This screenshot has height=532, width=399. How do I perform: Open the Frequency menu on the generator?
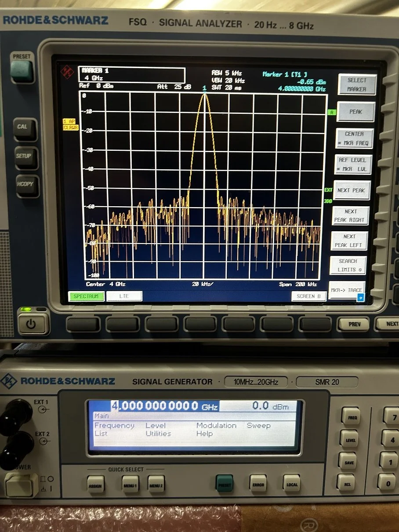(x=114, y=426)
